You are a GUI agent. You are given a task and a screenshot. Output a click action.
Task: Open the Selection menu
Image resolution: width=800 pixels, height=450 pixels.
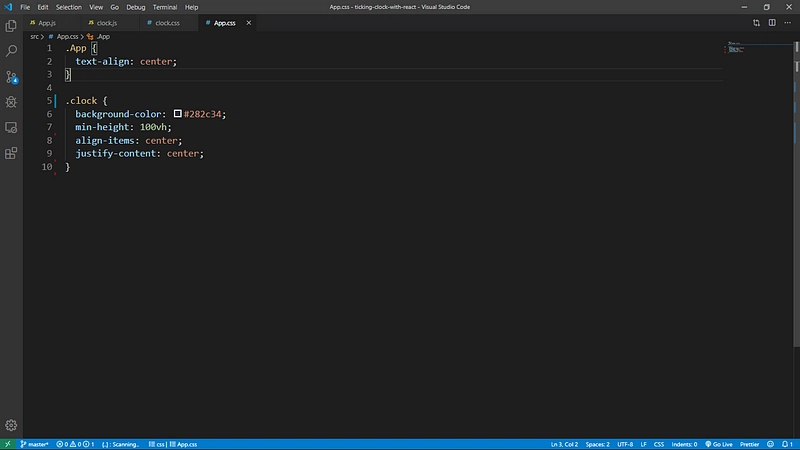(x=68, y=7)
